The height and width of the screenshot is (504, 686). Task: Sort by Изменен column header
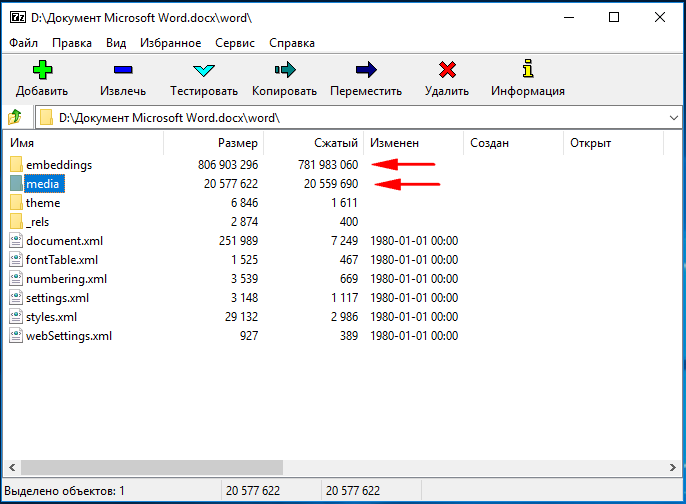tap(413, 143)
